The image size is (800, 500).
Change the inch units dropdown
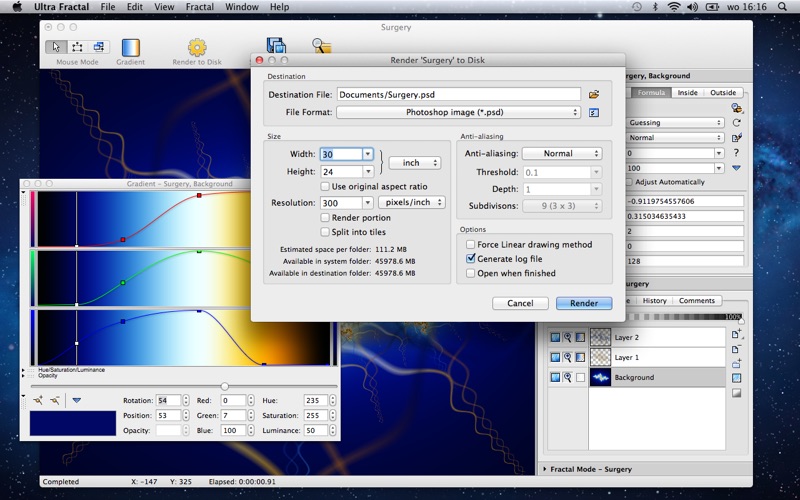[x=415, y=163]
